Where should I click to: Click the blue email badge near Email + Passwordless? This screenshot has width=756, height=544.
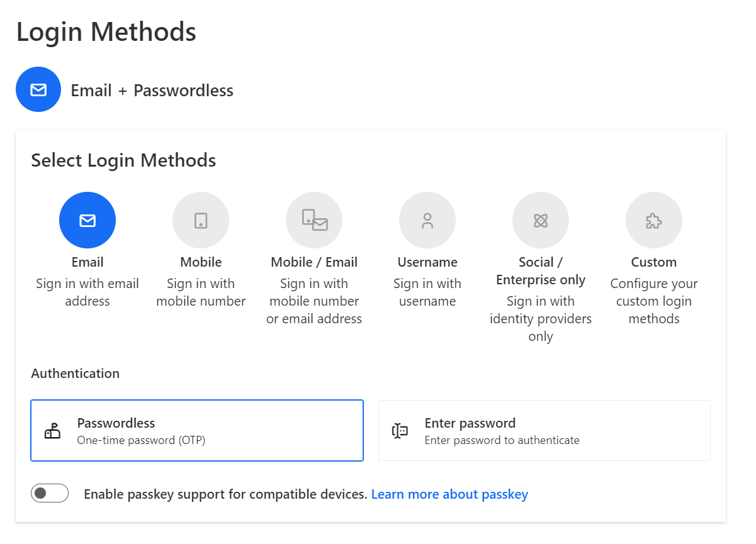tap(38, 89)
